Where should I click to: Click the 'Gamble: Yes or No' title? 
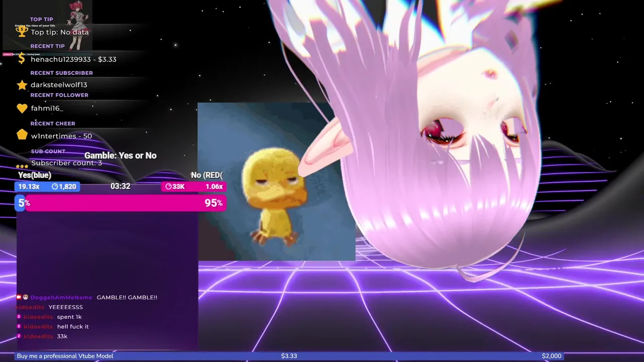tap(120, 155)
